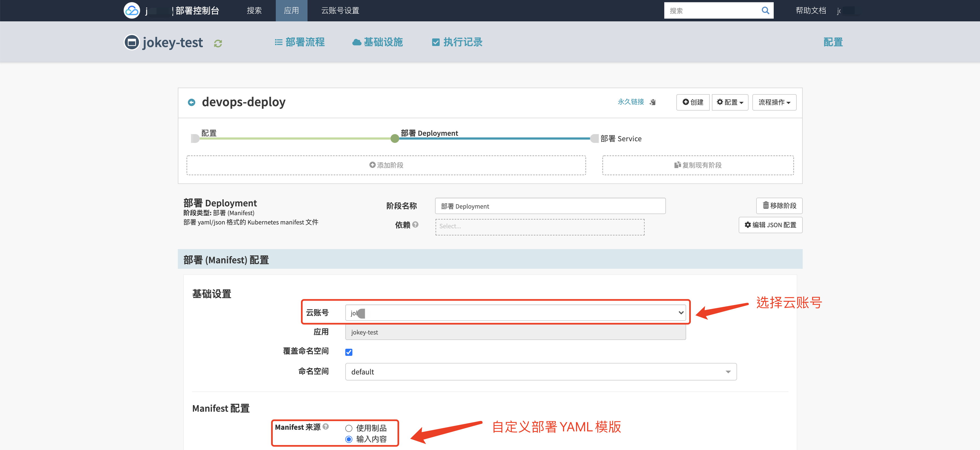Image resolution: width=980 pixels, height=450 pixels.
Task: Toggle the 覆盖命名空间 checkbox
Action: (x=351, y=351)
